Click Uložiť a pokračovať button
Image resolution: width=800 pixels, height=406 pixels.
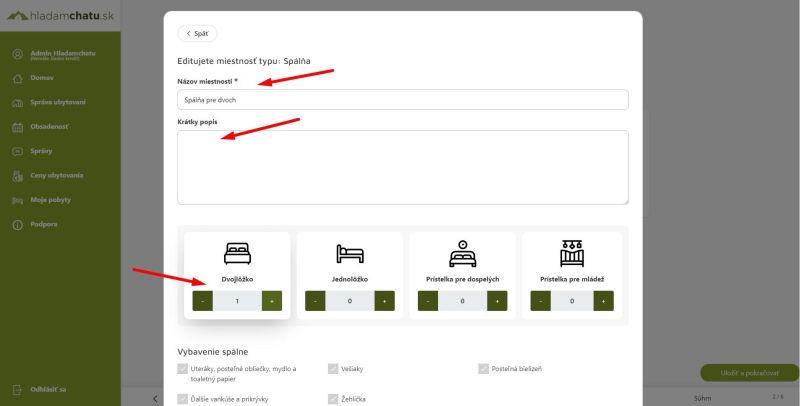749,373
